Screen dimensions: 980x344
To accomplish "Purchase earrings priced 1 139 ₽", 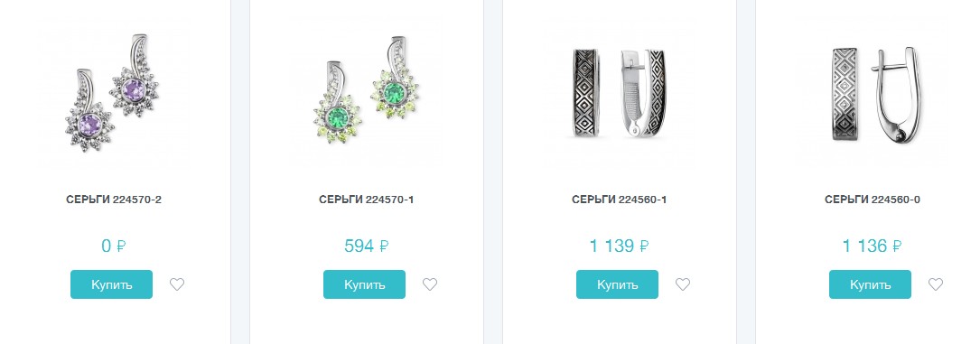I will 617,284.
